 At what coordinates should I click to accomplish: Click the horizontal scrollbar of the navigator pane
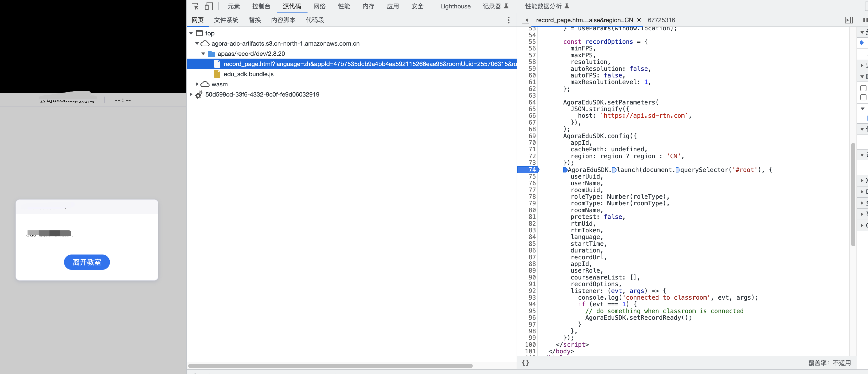(x=330, y=366)
